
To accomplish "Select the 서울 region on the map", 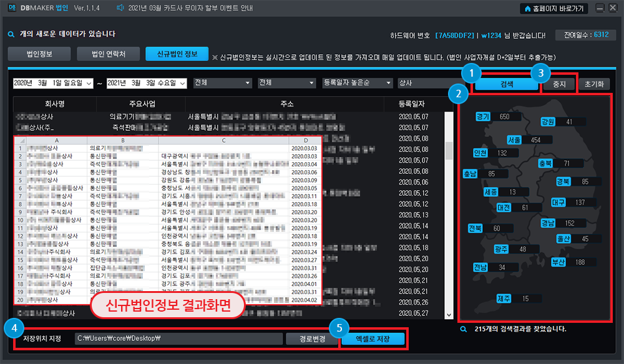I will pyautogui.click(x=514, y=140).
